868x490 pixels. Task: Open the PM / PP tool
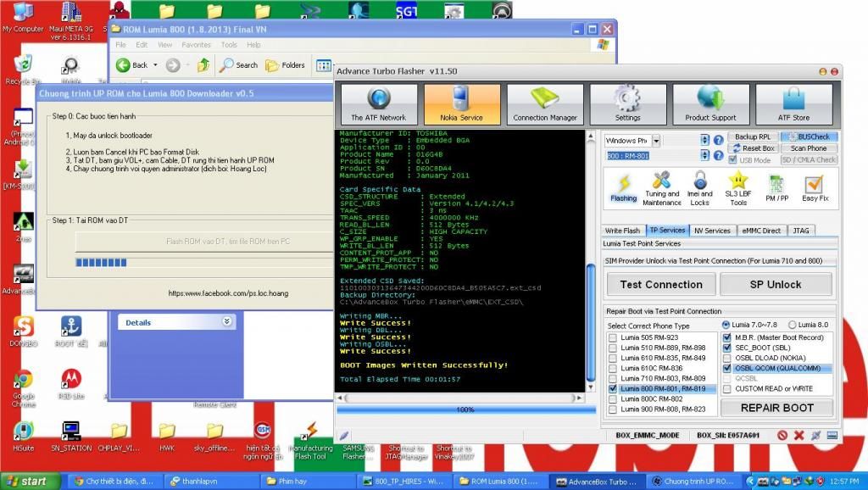pos(776,188)
